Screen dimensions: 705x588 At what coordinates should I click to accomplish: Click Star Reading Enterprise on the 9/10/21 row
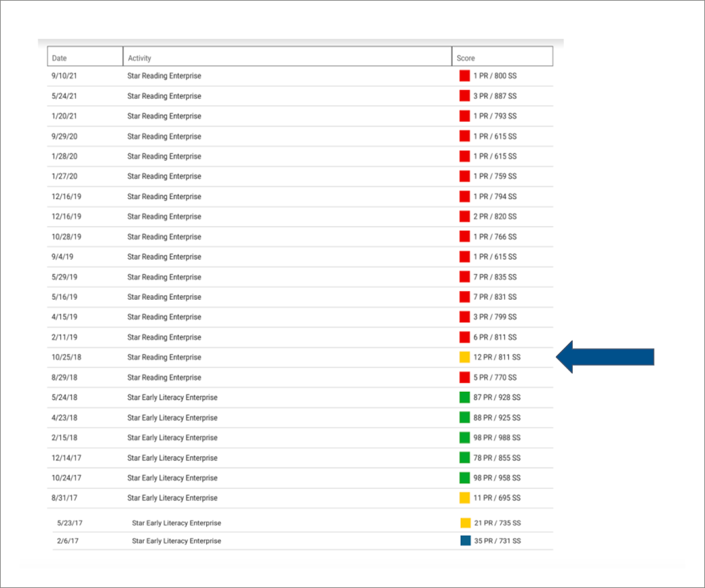point(164,75)
